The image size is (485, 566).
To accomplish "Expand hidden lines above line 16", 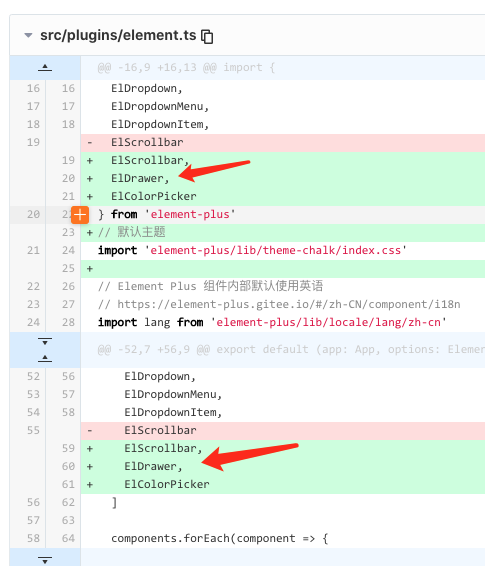I will pyautogui.click(x=45, y=68).
